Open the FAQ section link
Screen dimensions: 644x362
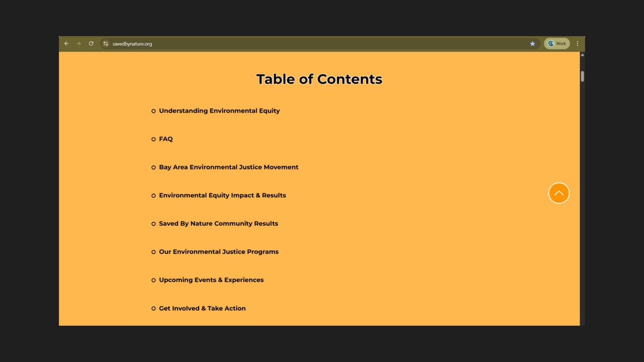click(x=166, y=139)
